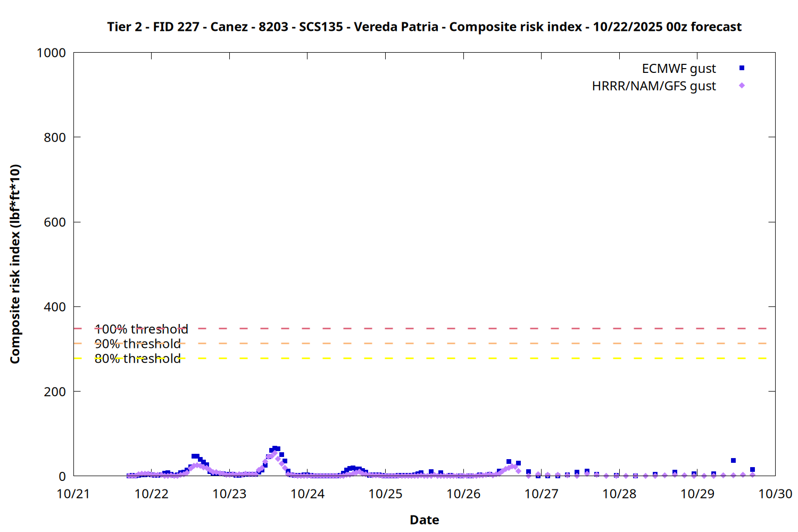Click the ECMWF gust blue square legend marker
The width and height of the screenshot is (798, 532).
(x=742, y=68)
